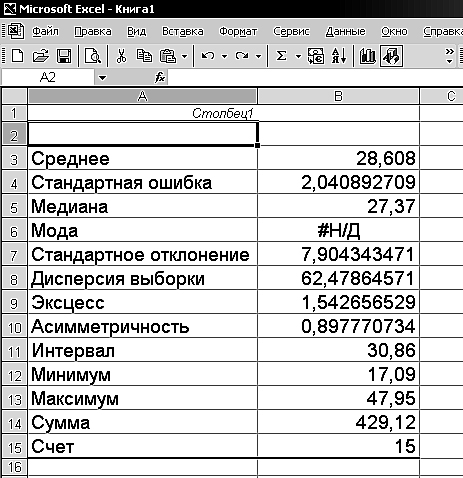This screenshot has height=478, width=463.
Task: Select column A header
Action: (143, 96)
